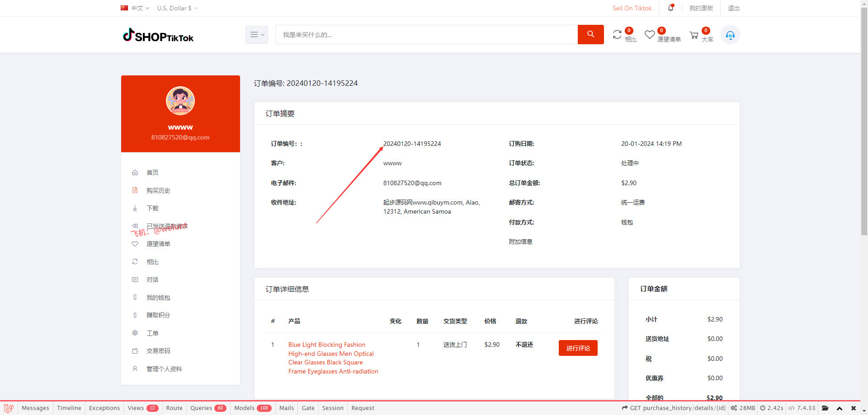Click the 7.4.33 PHP version indicator
This screenshot has height=415, width=868.
pyautogui.click(x=802, y=408)
